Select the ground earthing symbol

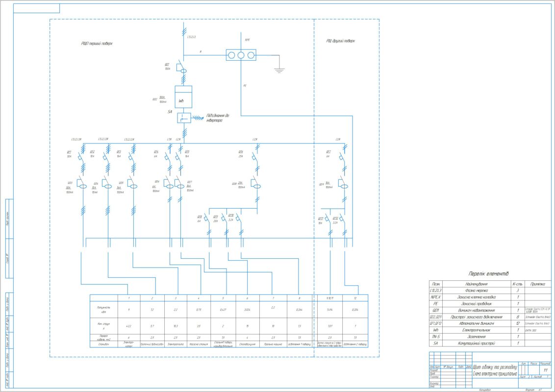click(279, 70)
